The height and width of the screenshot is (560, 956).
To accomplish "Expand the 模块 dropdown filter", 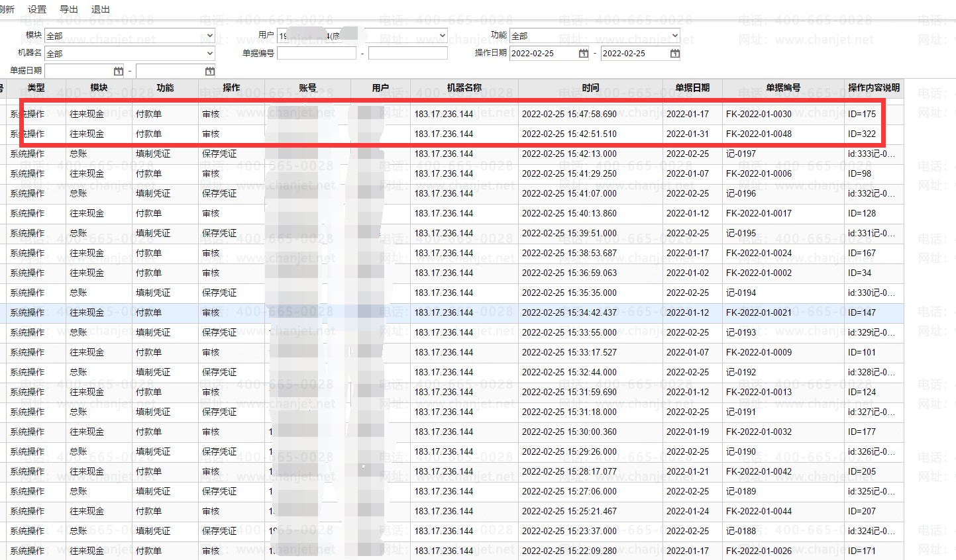I will coord(210,36).
